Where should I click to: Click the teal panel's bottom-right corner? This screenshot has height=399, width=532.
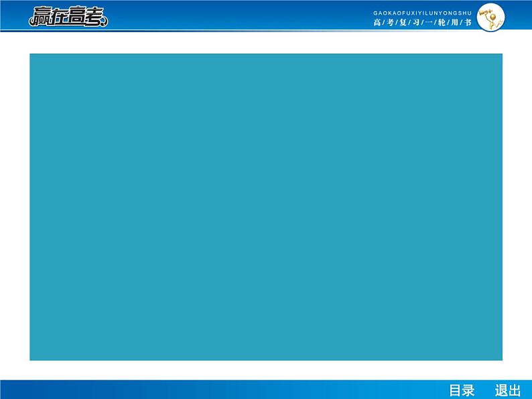click(501, 359)
